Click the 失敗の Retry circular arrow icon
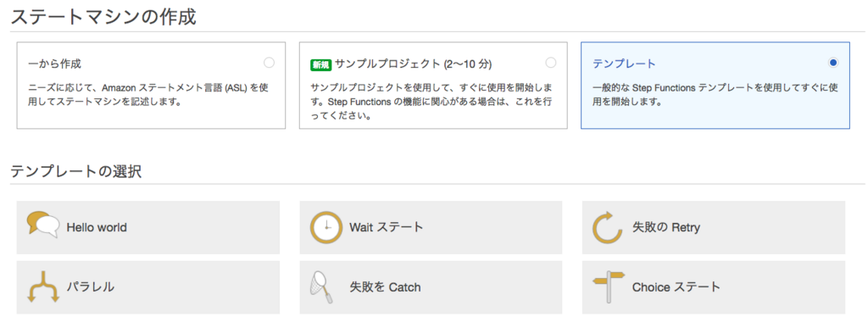Screen dimensions: 868x328 pos(609,227)
